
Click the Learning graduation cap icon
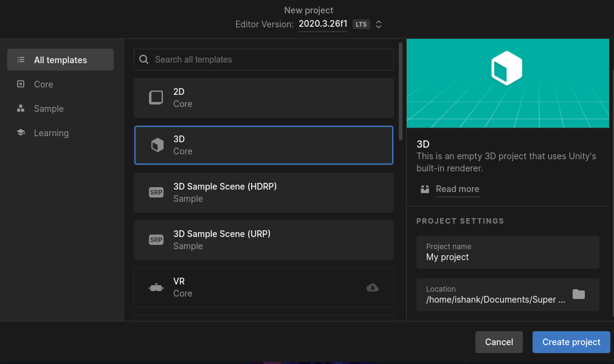(x=21, y=132)
